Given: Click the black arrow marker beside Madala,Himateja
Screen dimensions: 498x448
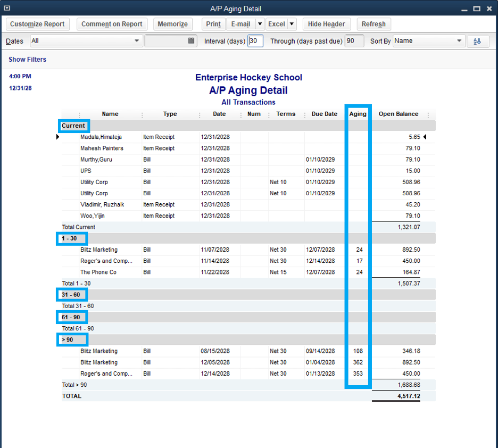Looking at the screenshot, I should (x=57, y=137).
